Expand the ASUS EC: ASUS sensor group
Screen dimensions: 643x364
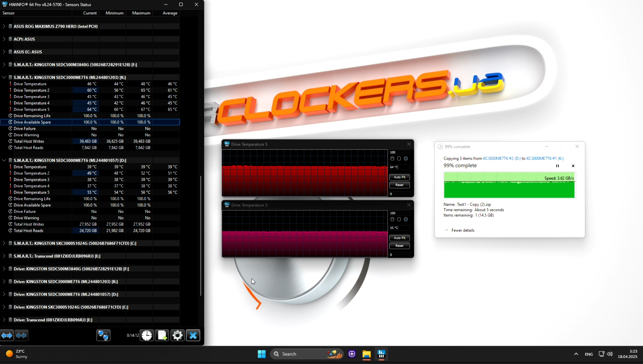point(4,52)
